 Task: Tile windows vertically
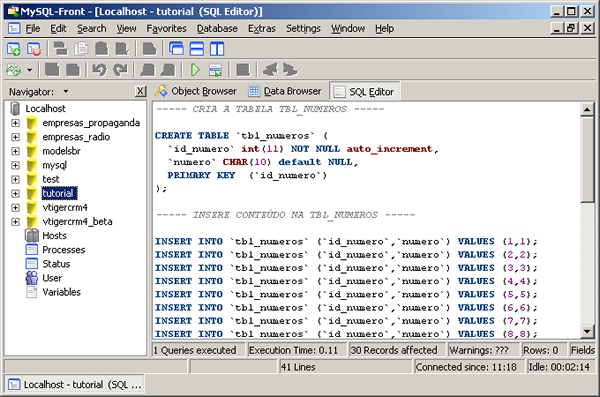coord(217,49)
